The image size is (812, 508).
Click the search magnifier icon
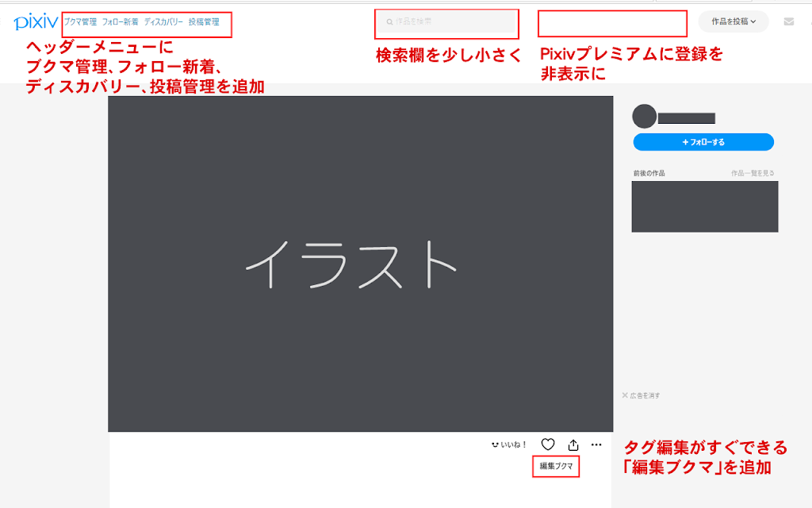point(389,21)
